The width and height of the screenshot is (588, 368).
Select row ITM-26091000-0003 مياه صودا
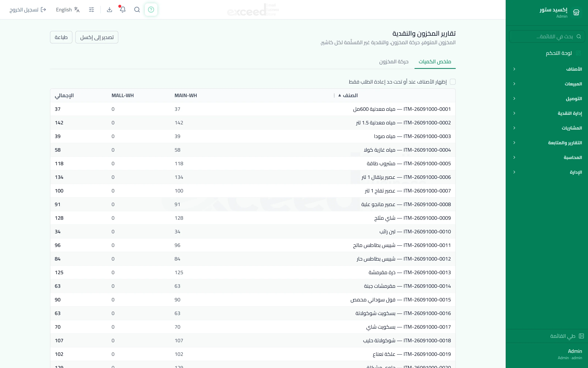[253, 136]
